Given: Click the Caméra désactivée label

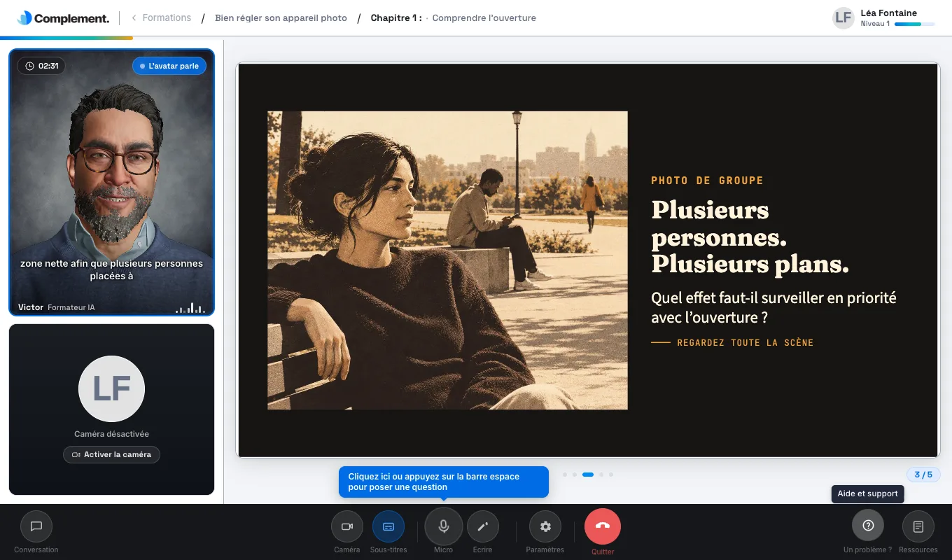Looking at the screenshot, I should 111,434.
